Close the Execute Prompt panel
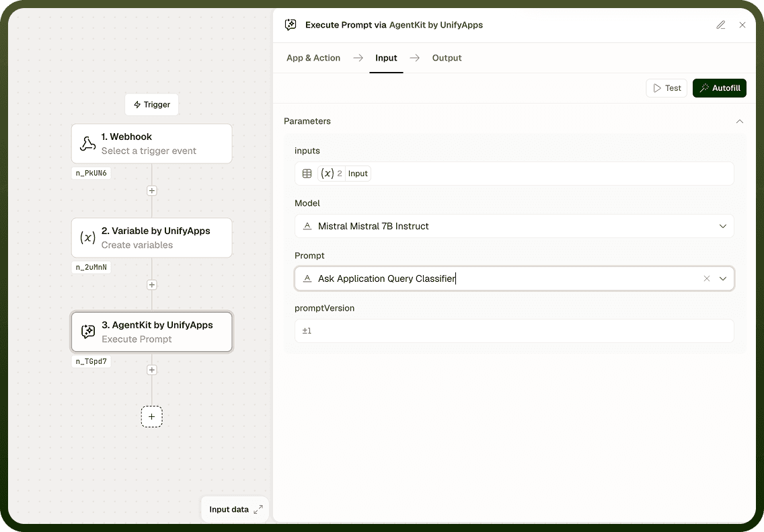 pyautogui.click(x=742, y=25)
